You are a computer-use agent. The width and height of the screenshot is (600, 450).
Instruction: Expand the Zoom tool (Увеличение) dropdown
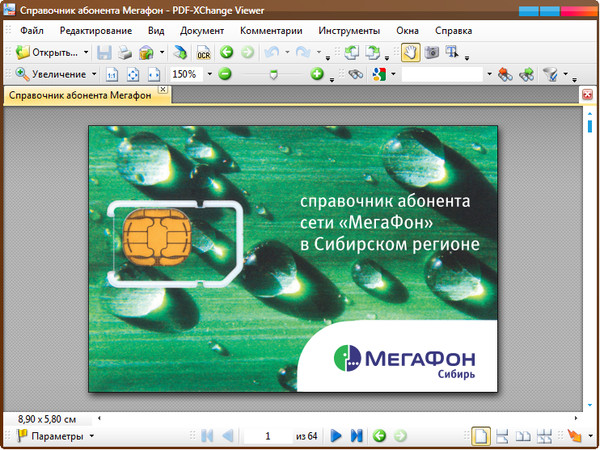pos(94,74)
